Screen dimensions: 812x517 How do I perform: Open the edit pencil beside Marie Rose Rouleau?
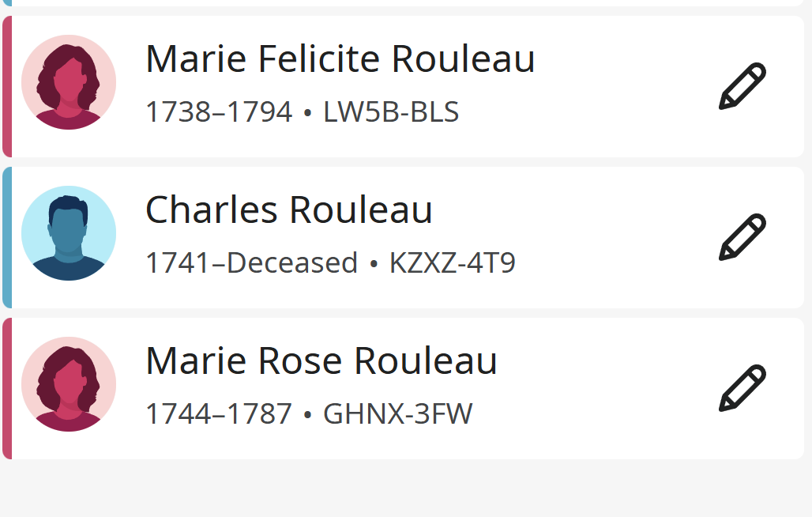(x=742, y=388)
